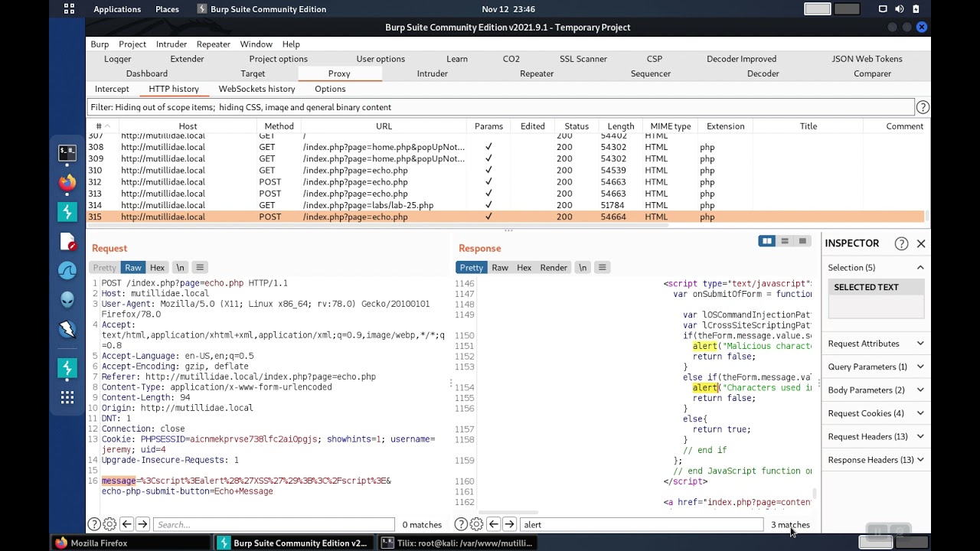The width and height of the screenshot is (980, 551).
Task: Toggle newline display in response pane
Action: (x=583, y=267)
